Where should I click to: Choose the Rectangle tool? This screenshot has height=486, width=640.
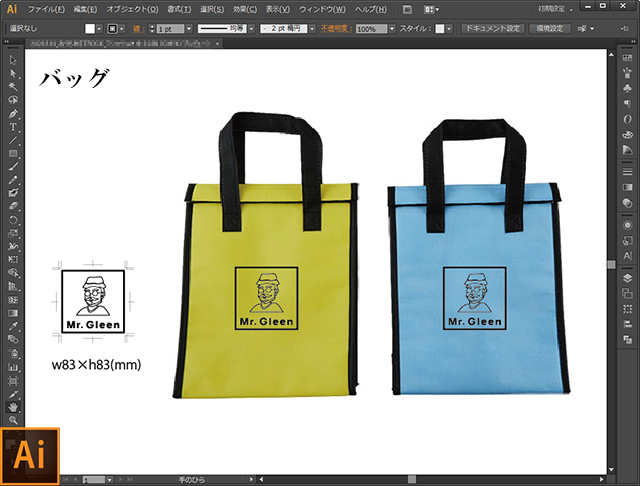coord(13,153)
